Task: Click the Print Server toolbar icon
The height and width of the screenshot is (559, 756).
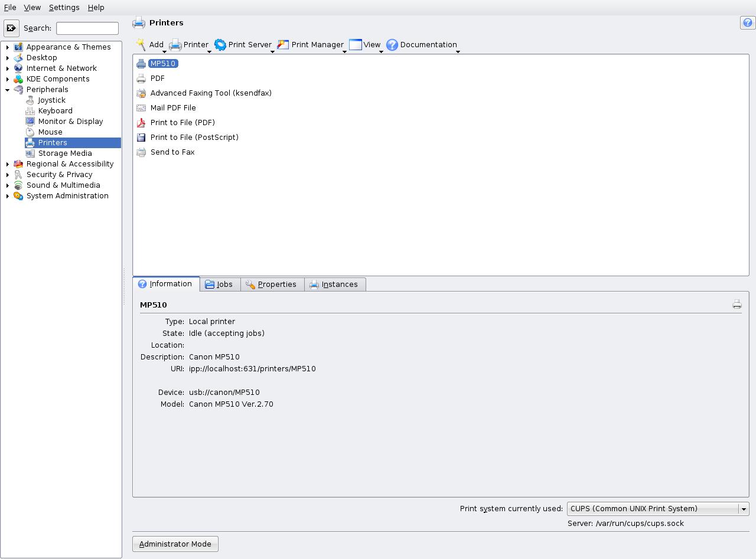Action: click(220, 45)
